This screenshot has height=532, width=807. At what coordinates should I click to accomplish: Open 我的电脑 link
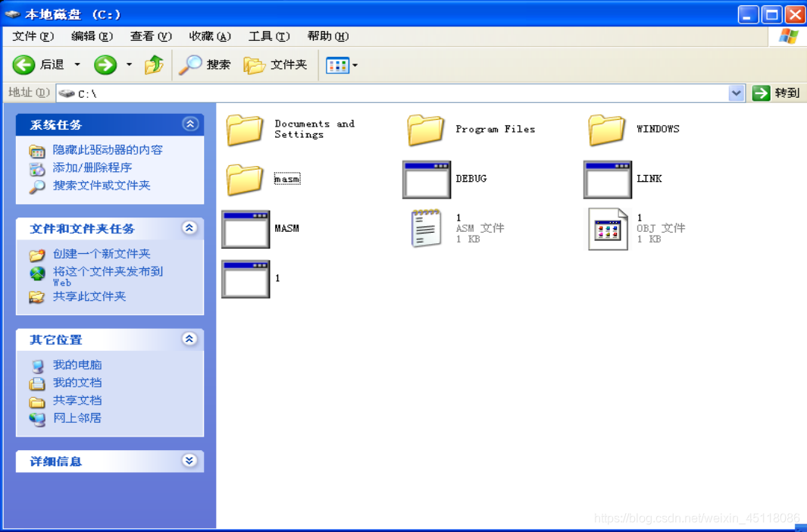click(77, 365)
